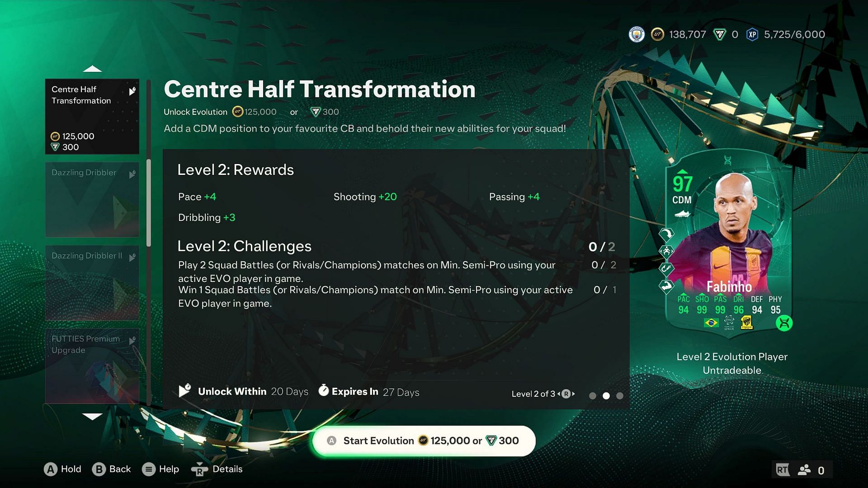This screenshot has height=488, width=868.
Task: Click the PAC stat icon on Fabinho's card
Action: [681, 299]
